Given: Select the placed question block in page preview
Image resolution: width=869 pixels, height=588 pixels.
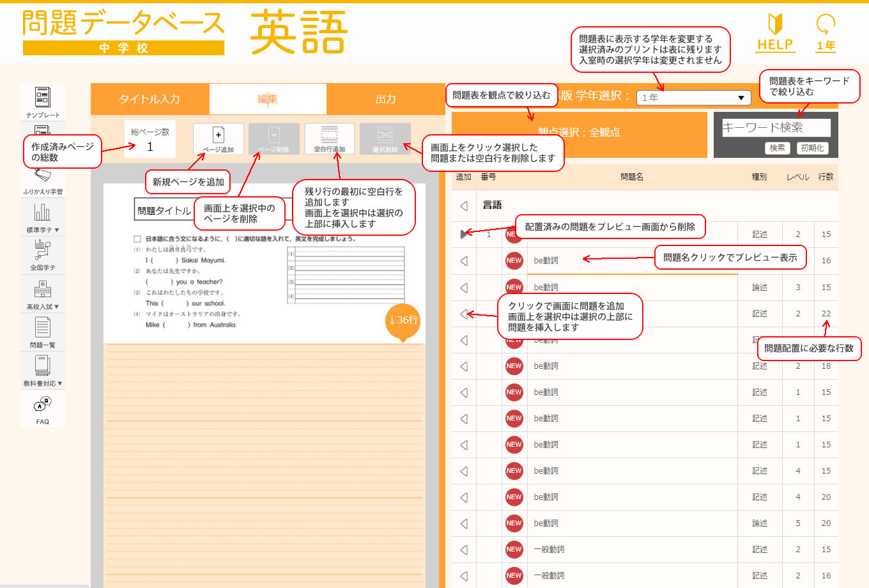Looking at the screenshot, I should tap(268, 282).
